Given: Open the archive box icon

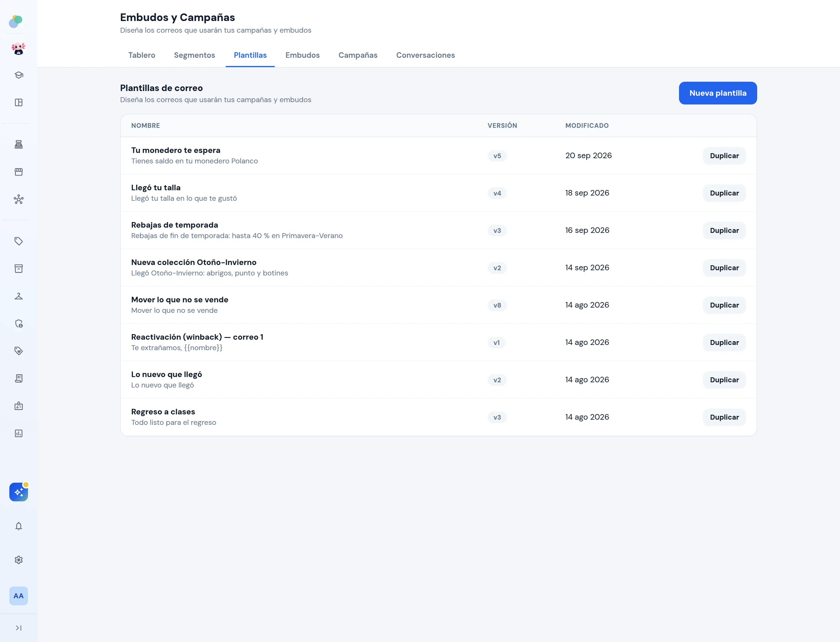Looking at the screenshot, I should (x=19, y=269).
